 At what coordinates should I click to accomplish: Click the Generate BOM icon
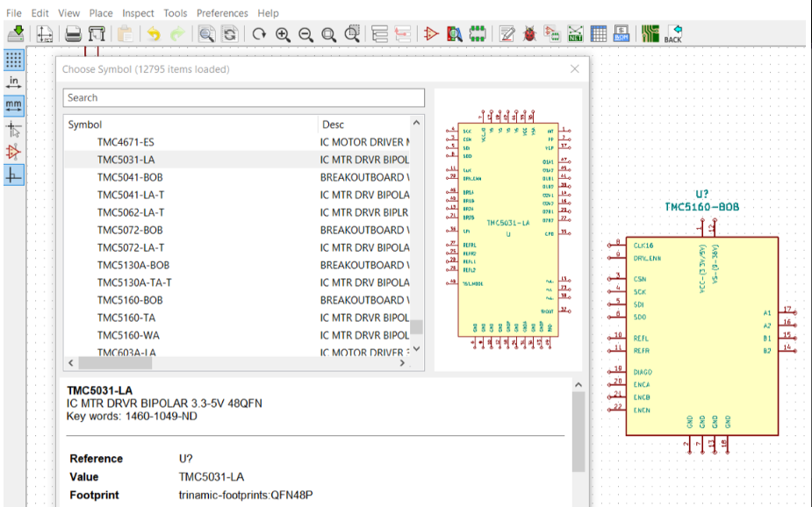click(622, 34)
